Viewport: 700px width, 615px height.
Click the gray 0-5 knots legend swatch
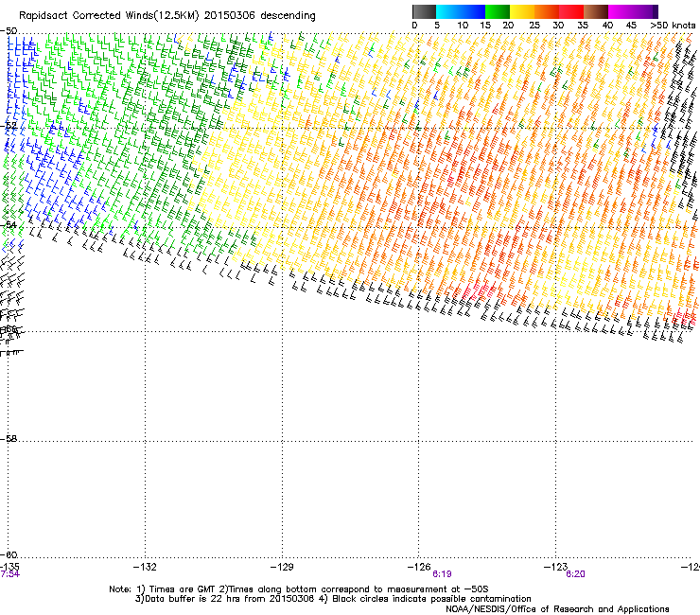(x=424, y=11)
